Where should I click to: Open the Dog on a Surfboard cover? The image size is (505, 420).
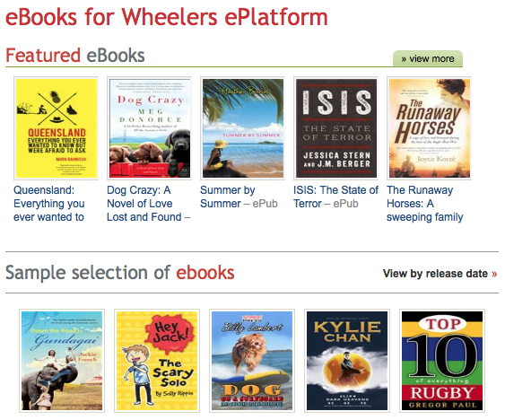[x=252, y=361]
